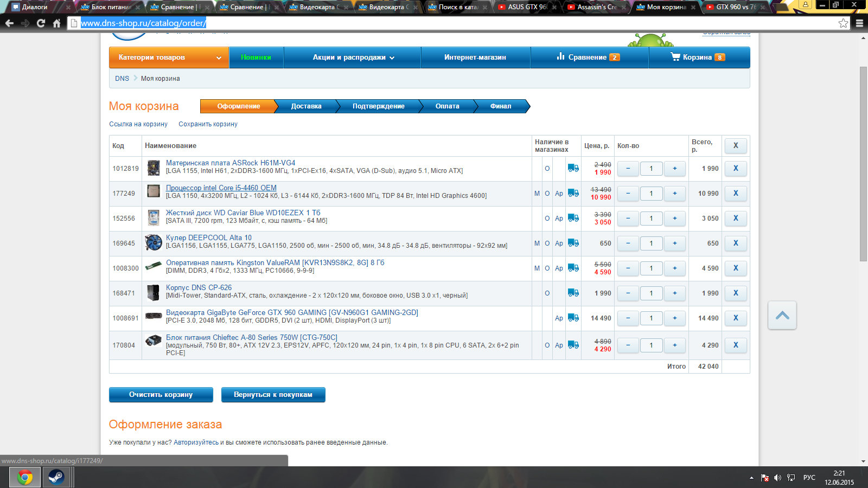Image resolution: width=868 pixels, height=488 pixels.
Task: Click the Ар availability marker for GTX 960
Action: [x=559, y=318]
